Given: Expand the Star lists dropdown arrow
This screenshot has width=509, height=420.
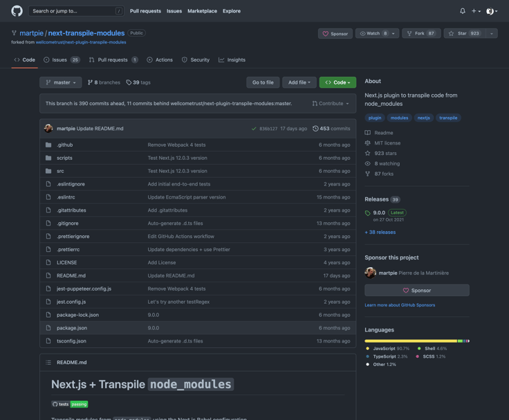Looking at the screenshot, I should click(492, 33).
